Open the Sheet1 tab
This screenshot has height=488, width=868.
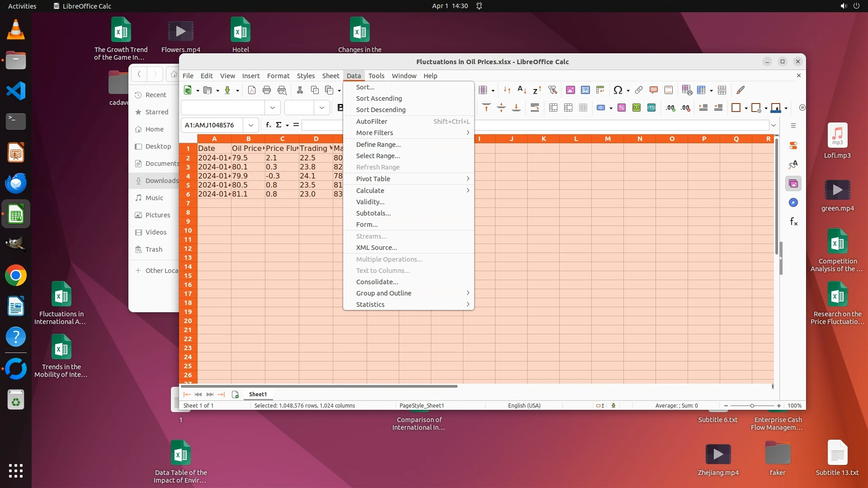[x=258, y=394]
